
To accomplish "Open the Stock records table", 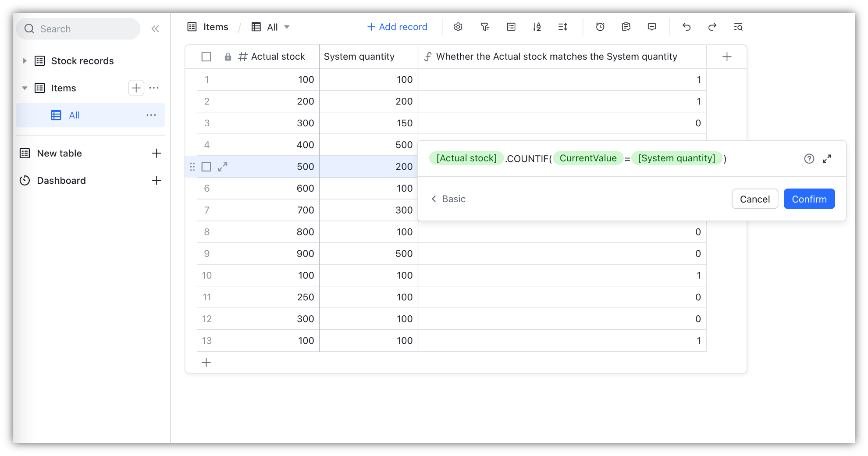I will click(x=82, y=61).
